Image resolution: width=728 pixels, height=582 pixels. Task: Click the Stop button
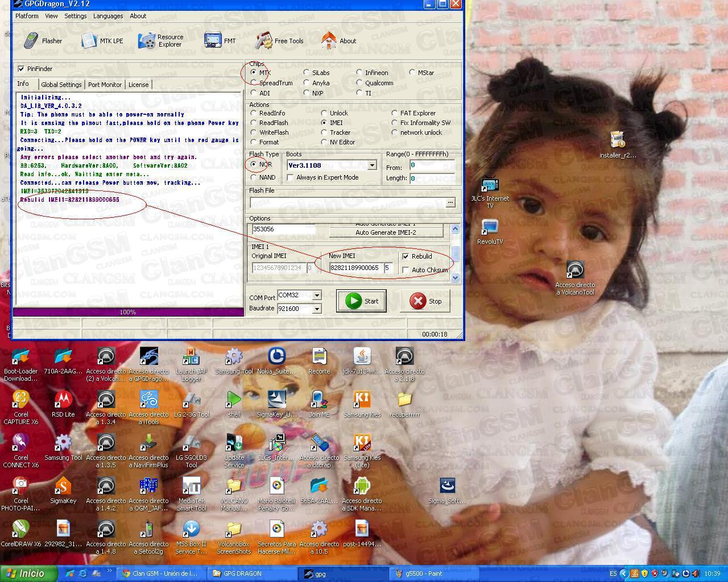tap(427, 301)
